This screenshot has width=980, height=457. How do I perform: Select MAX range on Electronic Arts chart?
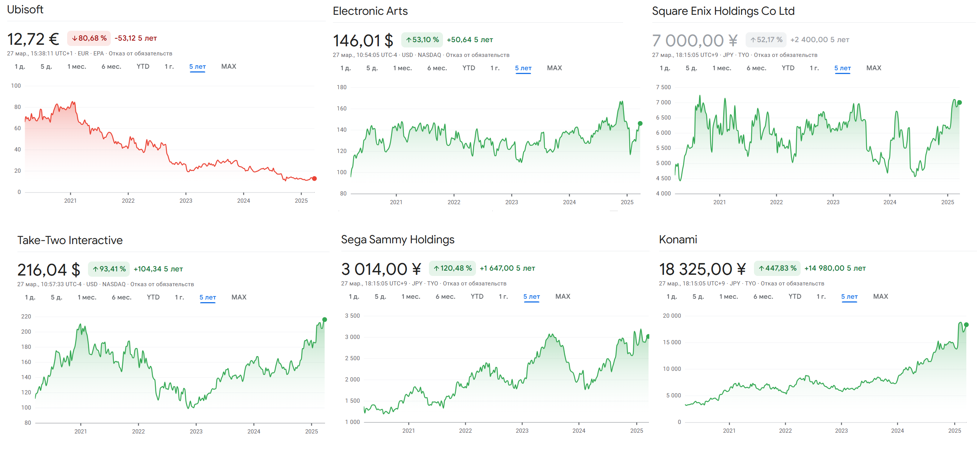554,68
